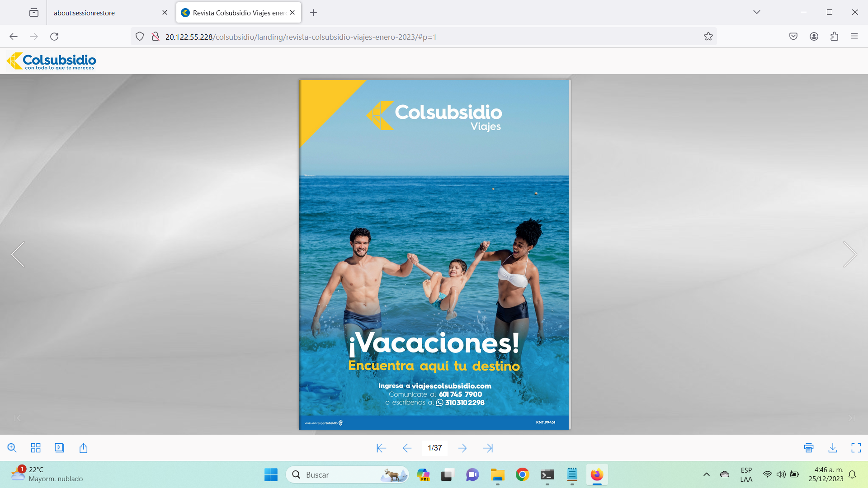Go to the next page arrow
868x488 pixels.
462,448
